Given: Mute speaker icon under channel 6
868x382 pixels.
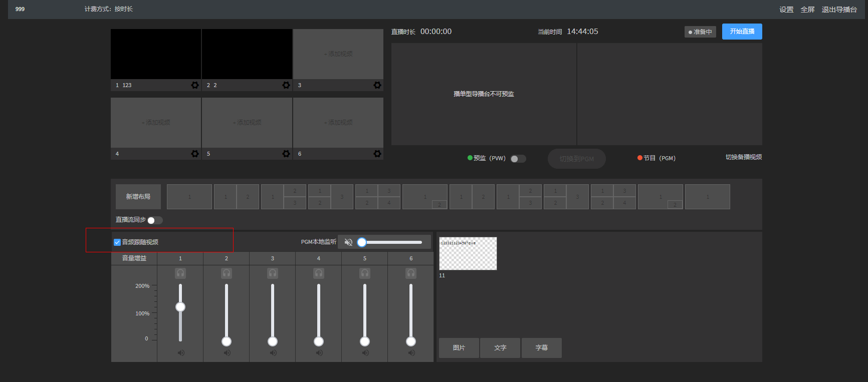Looking at the screenshot, I should tap(411, 353).
